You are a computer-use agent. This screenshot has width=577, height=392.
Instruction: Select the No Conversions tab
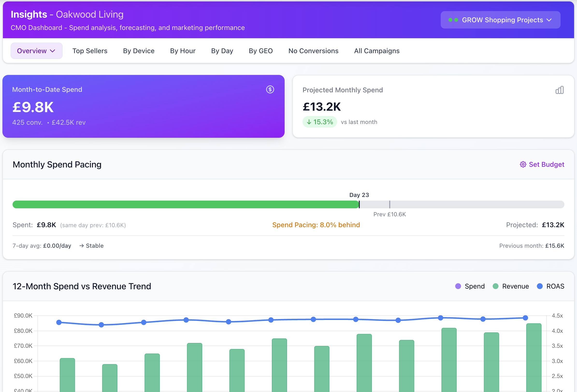pos(313,51)
